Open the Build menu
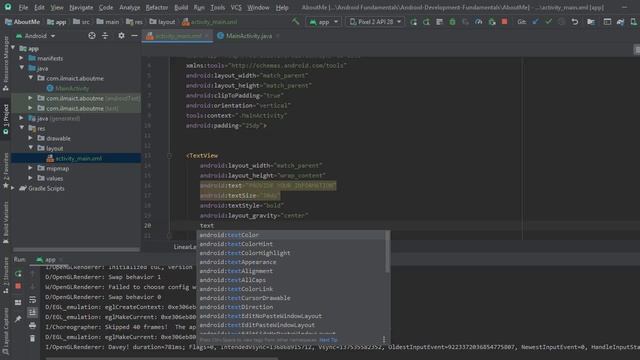Viewport: 640px width, 360px height. point(181,7)
